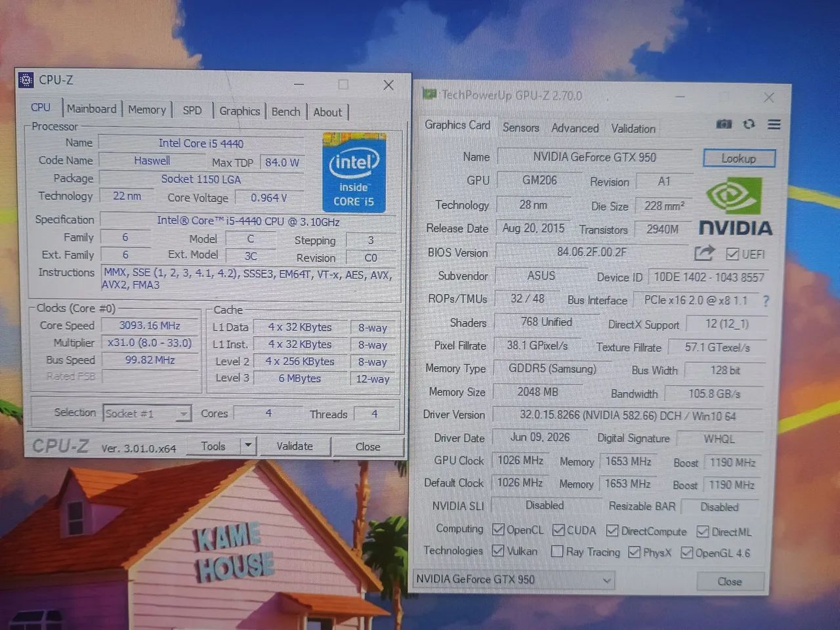840x630 pixels.
Task: Open the GPU-Z hamburger menu
Action: 774,124
